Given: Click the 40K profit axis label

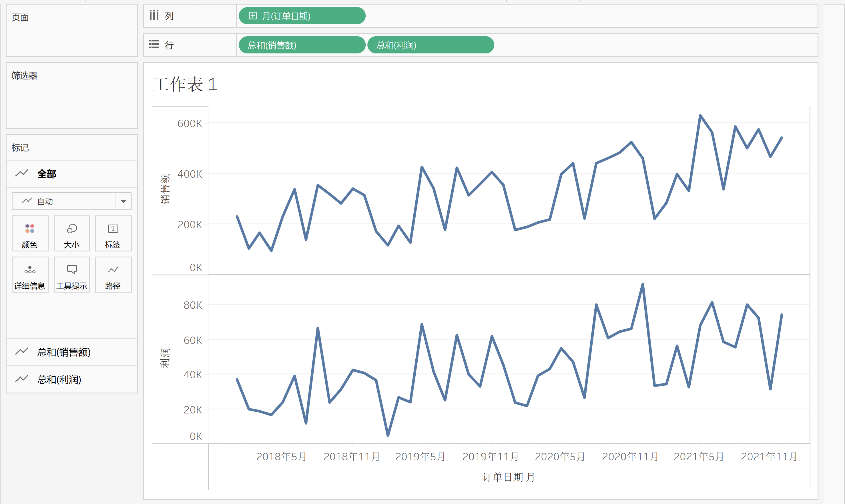Looking at the screenshot, I should point(193,375).
